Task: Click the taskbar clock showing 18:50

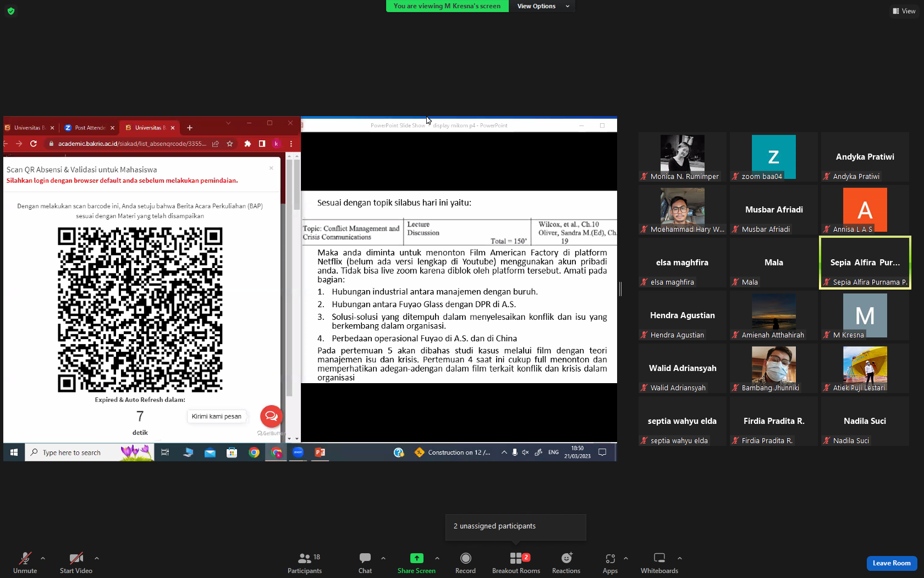Action: [x=577, y=452]
